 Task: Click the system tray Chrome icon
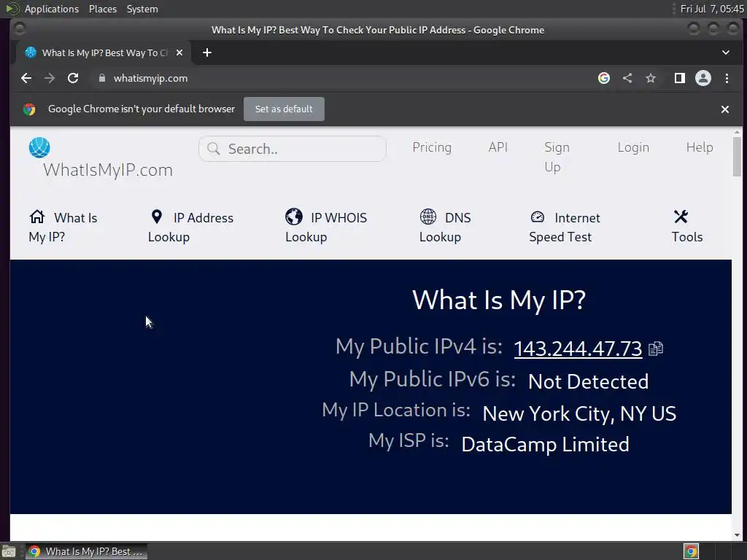point(691,551)
